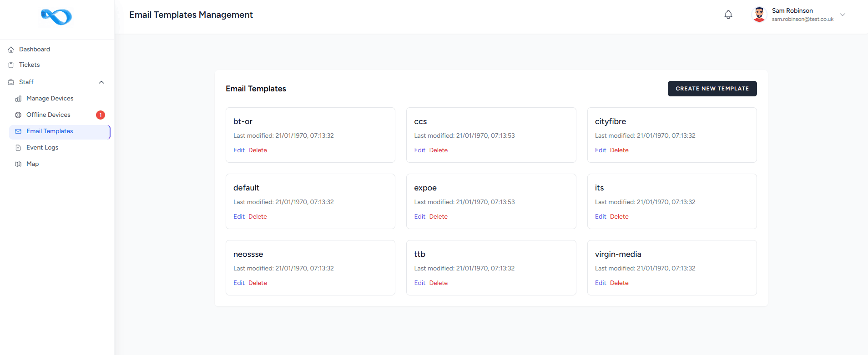Edit the cityfibre template
The height and width of the screenshot is (355, 868).
click(x=601, y=150)
